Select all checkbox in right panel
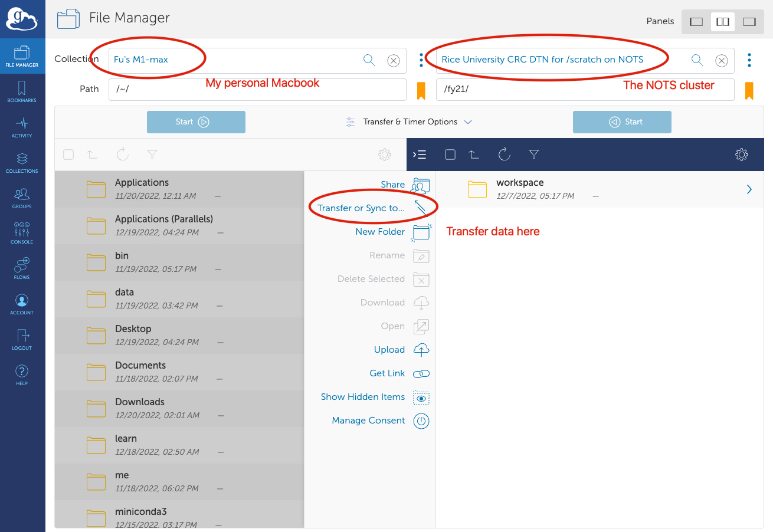The height and width of the screenshot is (532, 773). point(450,155)
